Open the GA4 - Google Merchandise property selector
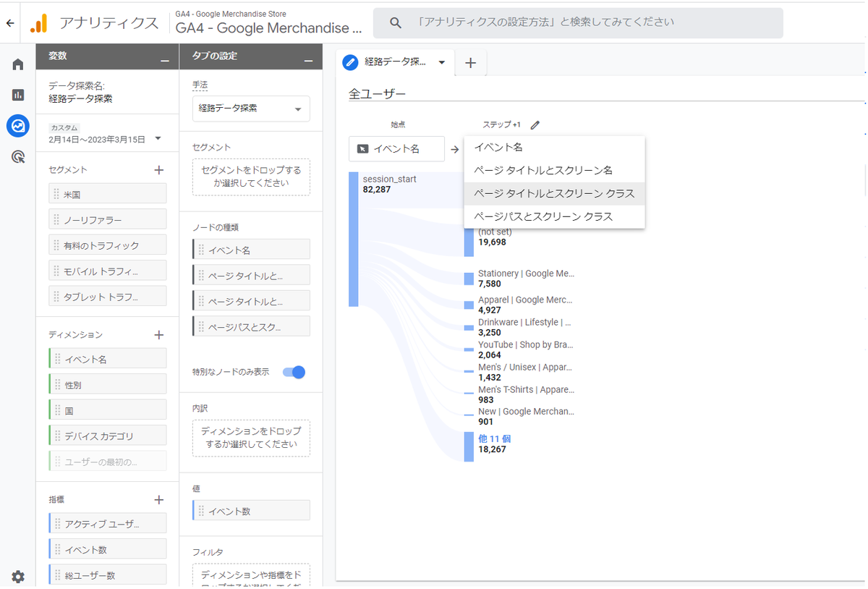 (270, 23)
